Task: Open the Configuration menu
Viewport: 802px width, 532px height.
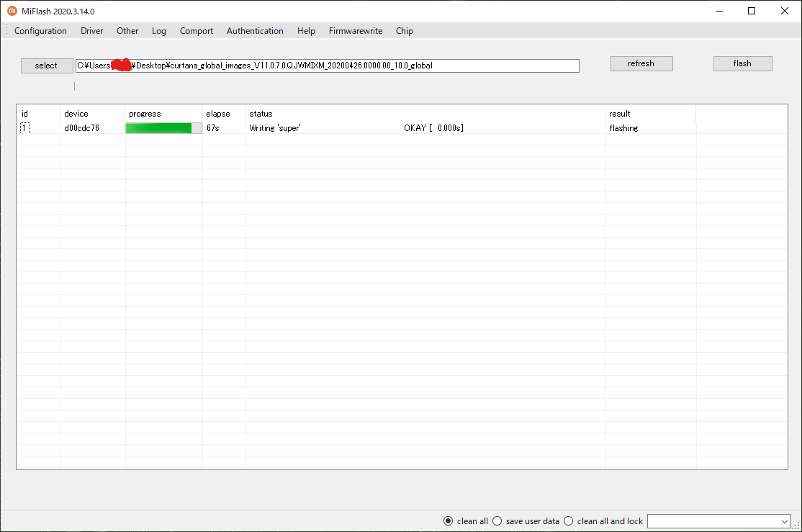Action: coord(40,31)
